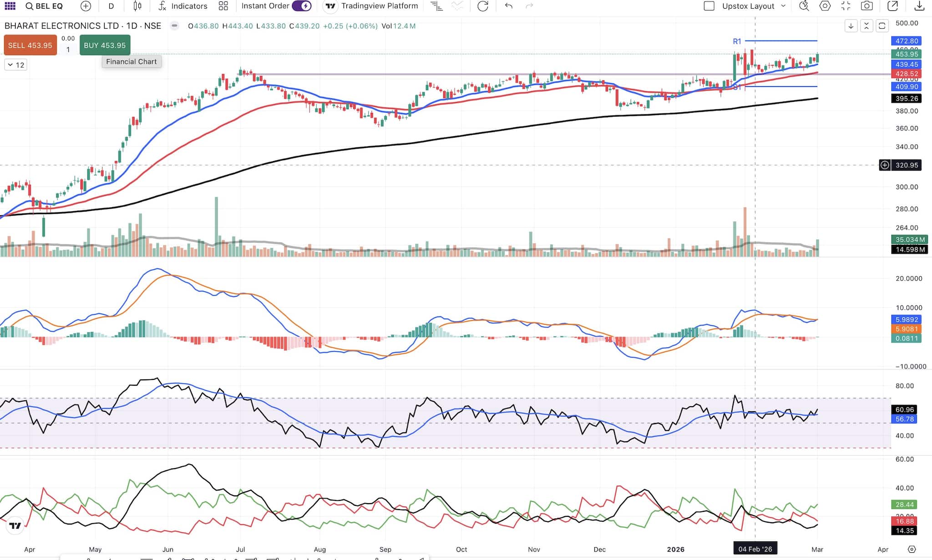
Task: Take a chart snapshot with camera
Action: point(867,6)
